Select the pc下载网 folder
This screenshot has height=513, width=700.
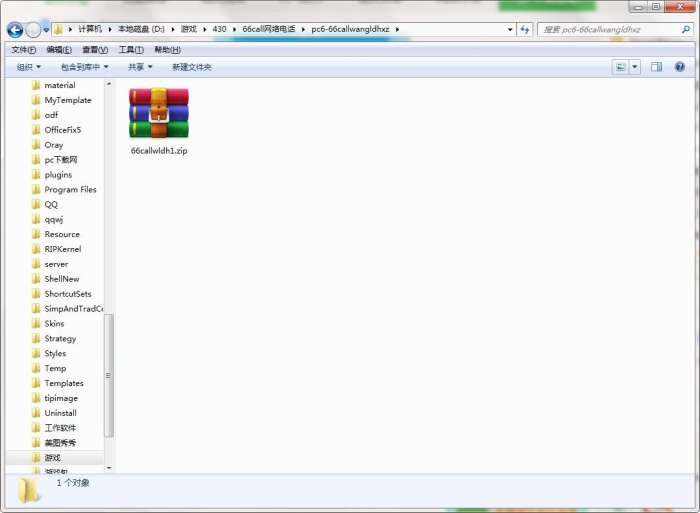[60, 160]
